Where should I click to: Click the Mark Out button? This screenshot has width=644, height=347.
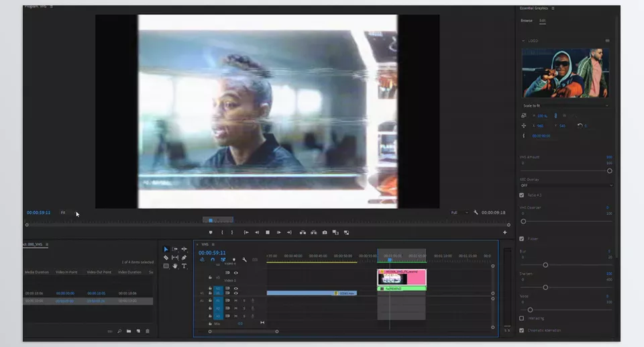pyautogui.click(x=232, y=233)
